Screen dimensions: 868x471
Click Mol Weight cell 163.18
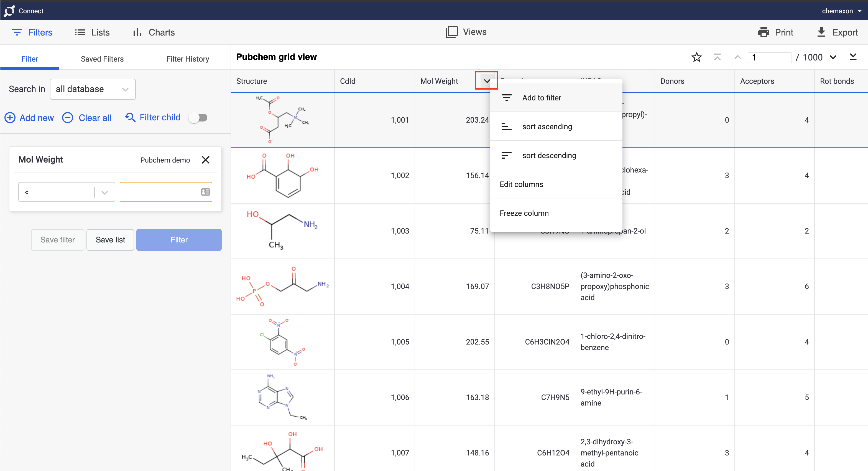(x=455, y=397)
